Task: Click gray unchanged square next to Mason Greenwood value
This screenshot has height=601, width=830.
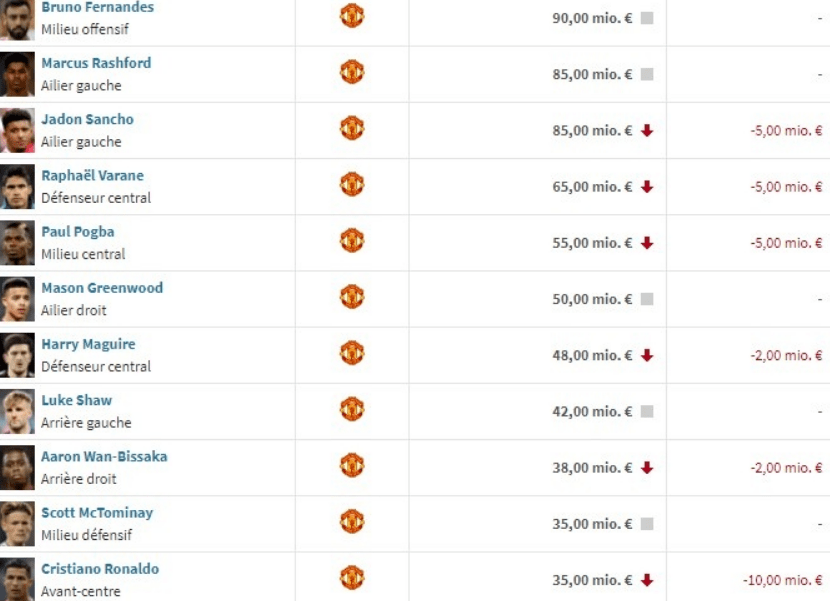Action: [x=647, y=299]
